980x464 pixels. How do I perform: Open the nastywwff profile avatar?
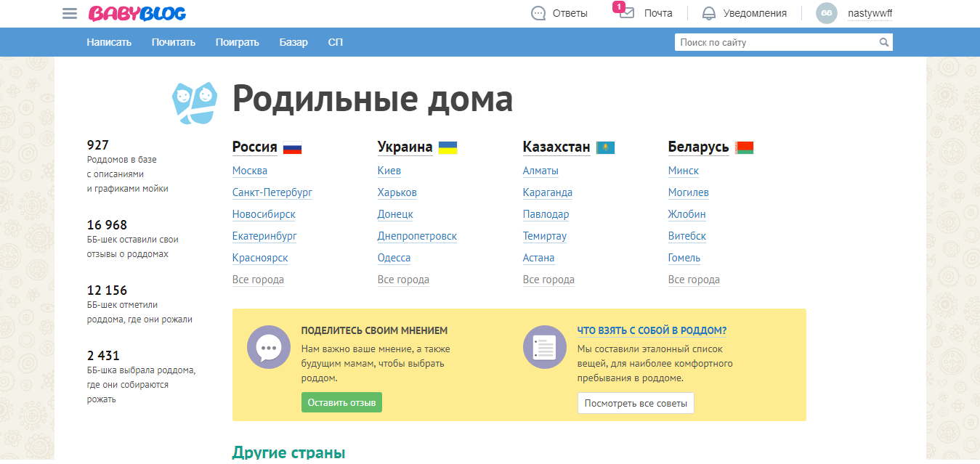(x=826, y=12)
